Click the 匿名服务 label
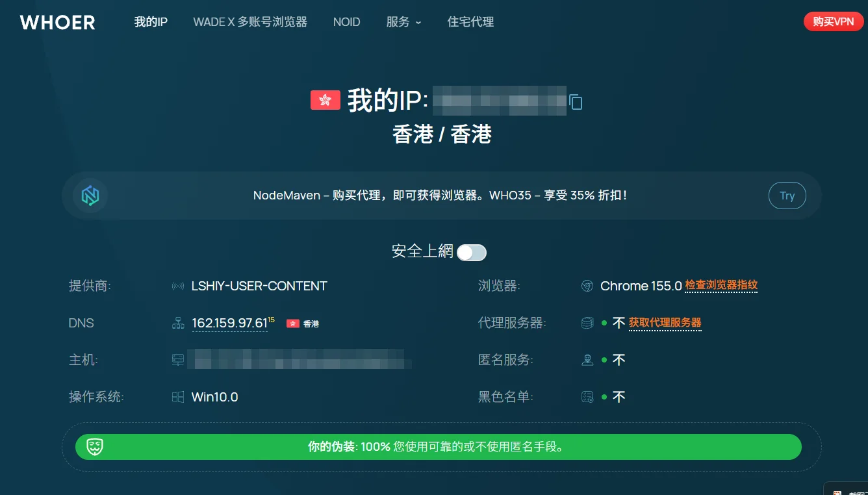Viewport: 868px width, 495px height. click(x=505, y=360)
